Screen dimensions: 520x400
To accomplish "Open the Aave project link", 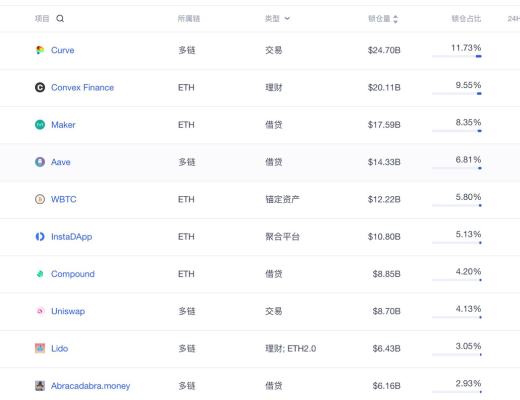I will click(x=61, y=162).
